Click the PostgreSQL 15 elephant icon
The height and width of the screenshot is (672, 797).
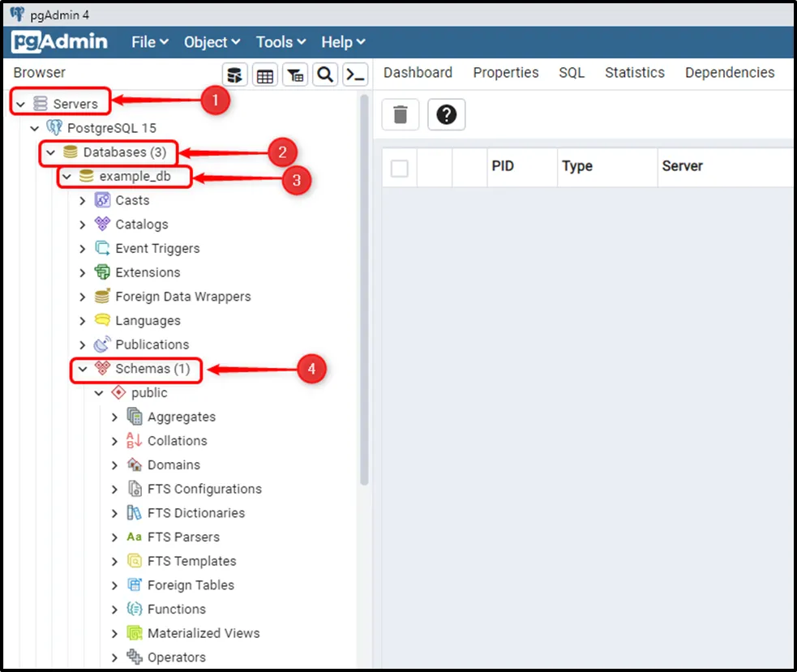(x=55, y=128)
